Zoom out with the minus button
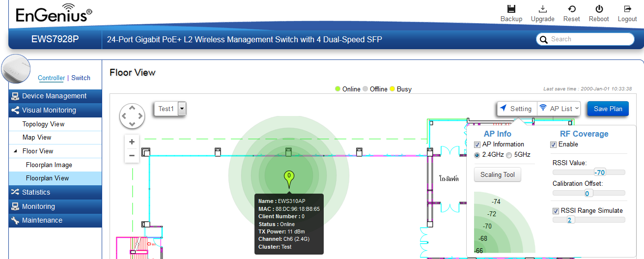 pyautogui.click(x=132, y=156)
